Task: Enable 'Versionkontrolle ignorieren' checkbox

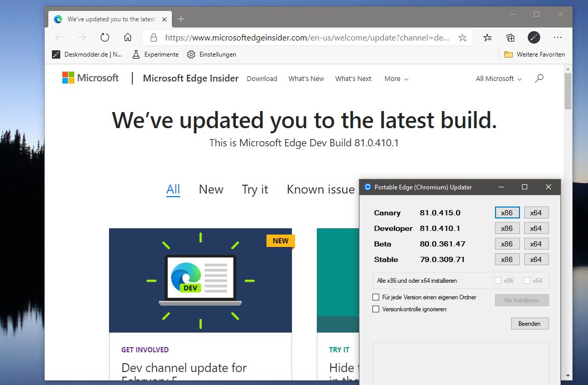Action: pyautogui.click(x=376, y=309)
